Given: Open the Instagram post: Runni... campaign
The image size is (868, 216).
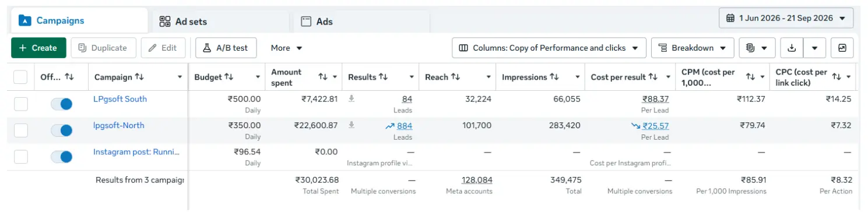Looking at the screenshot, I should point(136,151).
